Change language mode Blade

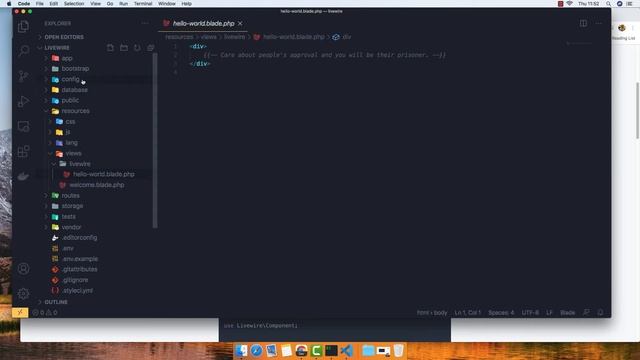pos(567,313)
